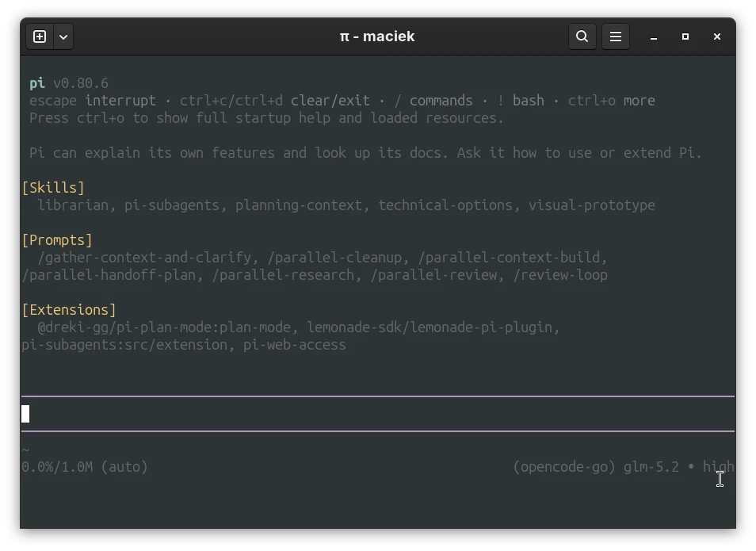Click the window title π - maciek

[377, 36]
